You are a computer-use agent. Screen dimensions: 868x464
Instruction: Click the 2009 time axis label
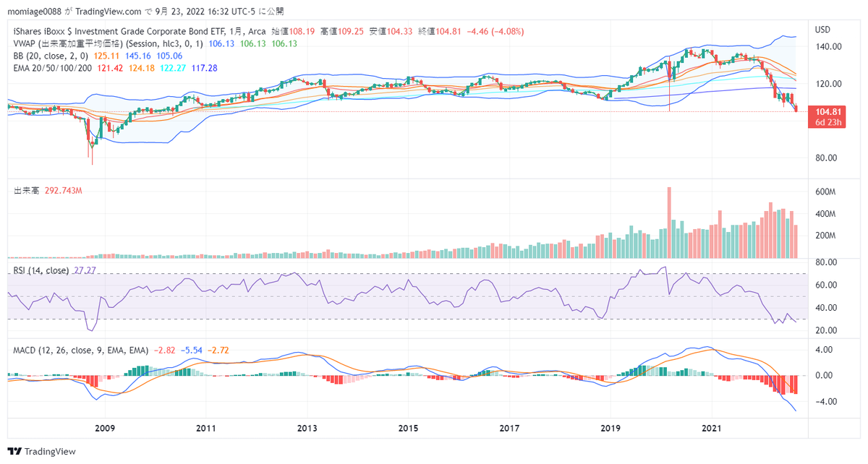(x=105, y=428)
